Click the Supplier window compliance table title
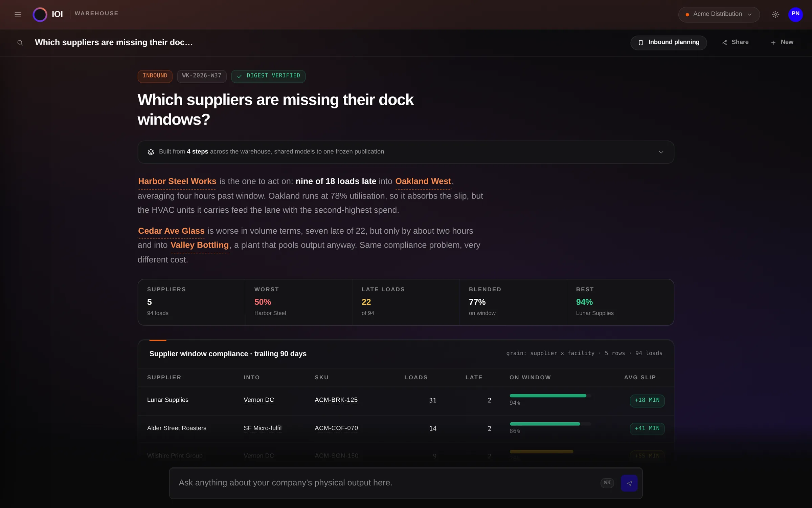The height and width of the screenshot is (508, 812). (x=228, y=354)
